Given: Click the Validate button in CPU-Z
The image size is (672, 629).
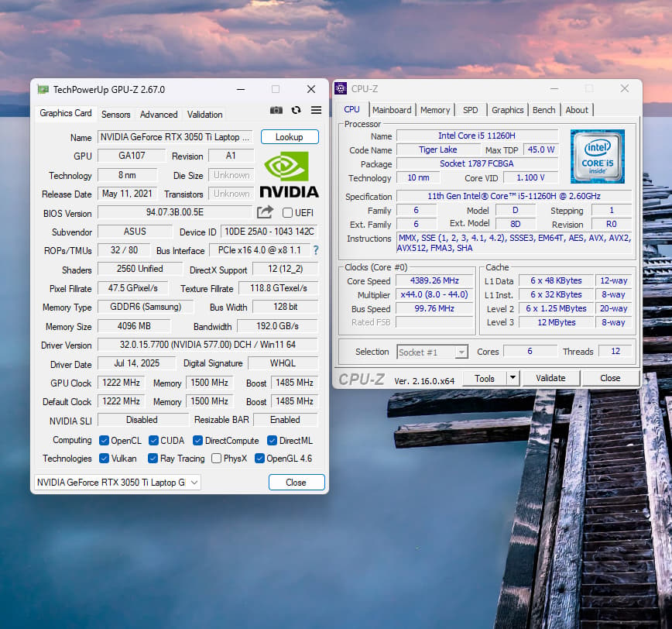Looking at the screenshot, I should pyautogui.click(x=550, y=378).
